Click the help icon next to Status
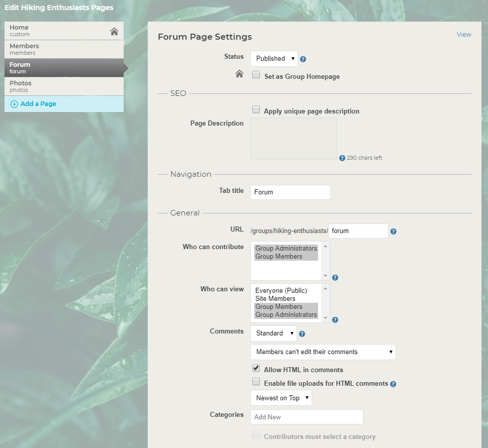The width and height of the screenshot is (488, 448). click(303, 59)
